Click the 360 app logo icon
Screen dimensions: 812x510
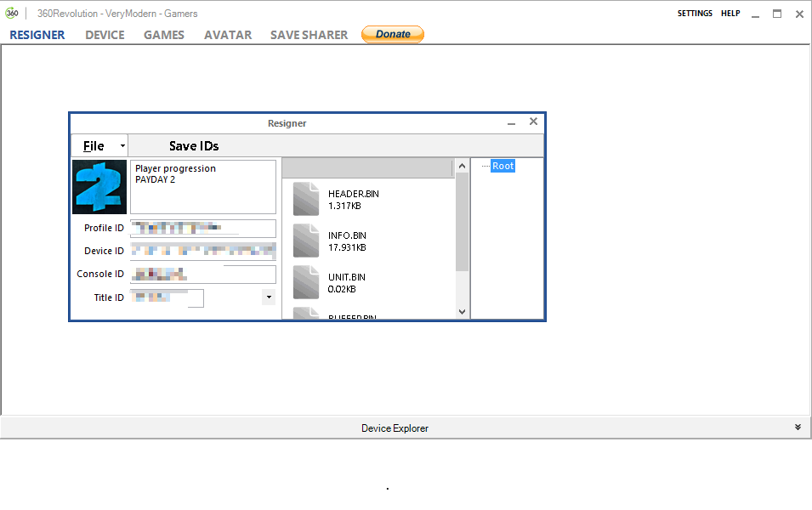pyautogui.click(x=12, y=14)
